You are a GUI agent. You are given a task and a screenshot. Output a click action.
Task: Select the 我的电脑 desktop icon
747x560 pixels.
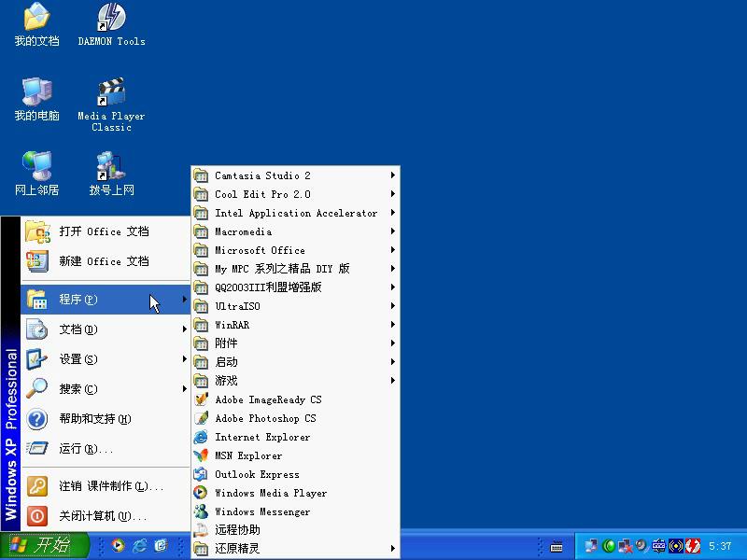click(x=36, y=99)
